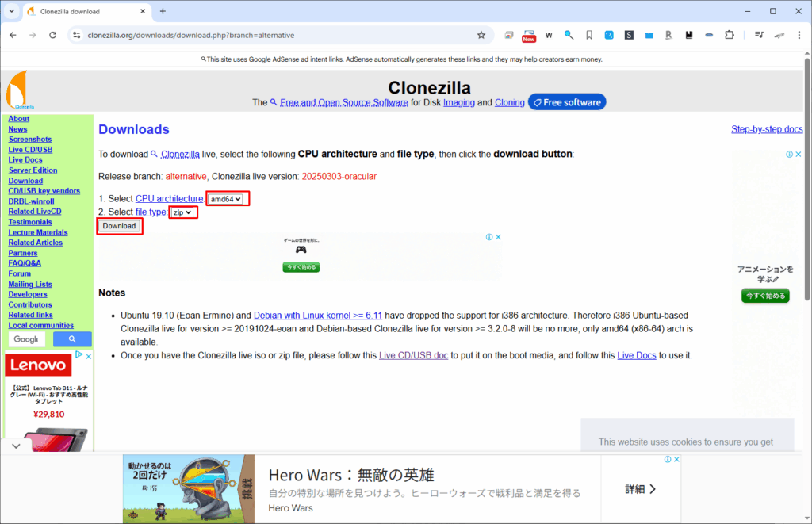
Task: Click the bookmark-shaped extension icon
Action: (589, 35)
